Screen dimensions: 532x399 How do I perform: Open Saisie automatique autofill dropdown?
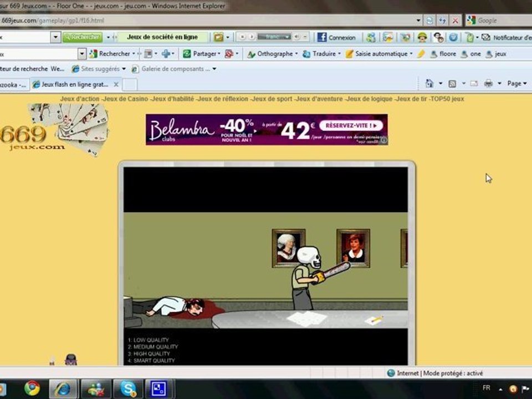coord(379,54)
